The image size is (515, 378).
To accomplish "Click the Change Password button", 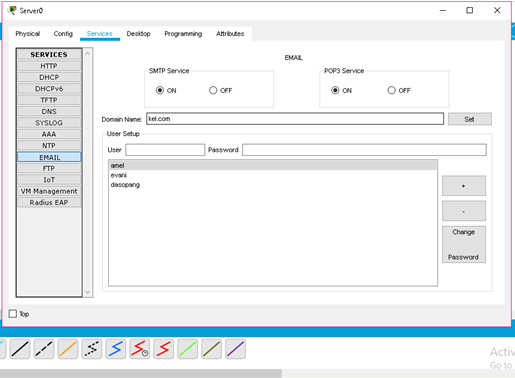I will (464, 244).
